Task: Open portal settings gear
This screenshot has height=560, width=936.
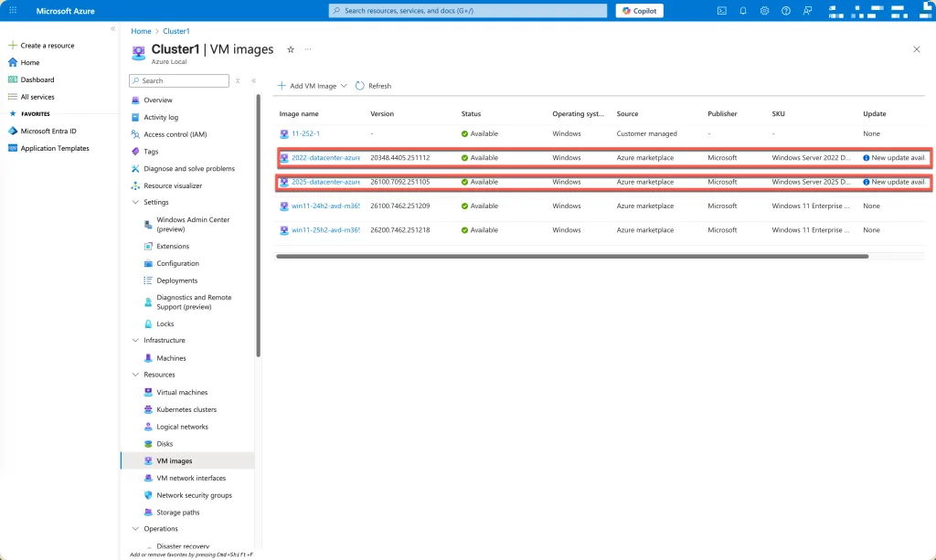Action: pyautogui.click(x=764, y=11)
